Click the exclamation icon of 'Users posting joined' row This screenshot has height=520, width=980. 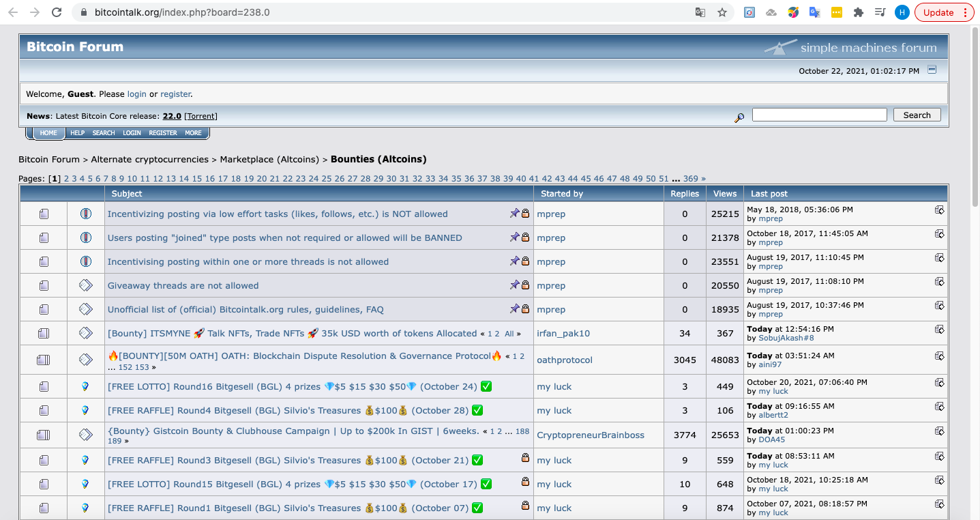coord(85,237)
